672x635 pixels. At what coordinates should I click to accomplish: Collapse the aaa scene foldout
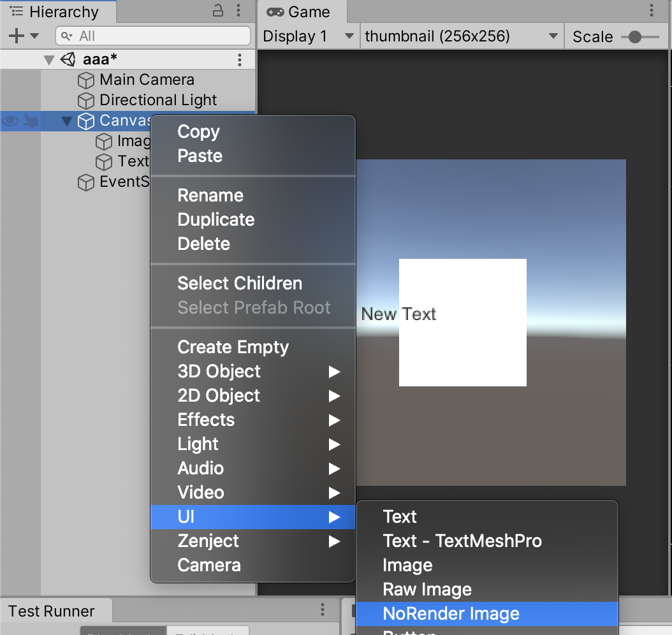coord(49,60)
